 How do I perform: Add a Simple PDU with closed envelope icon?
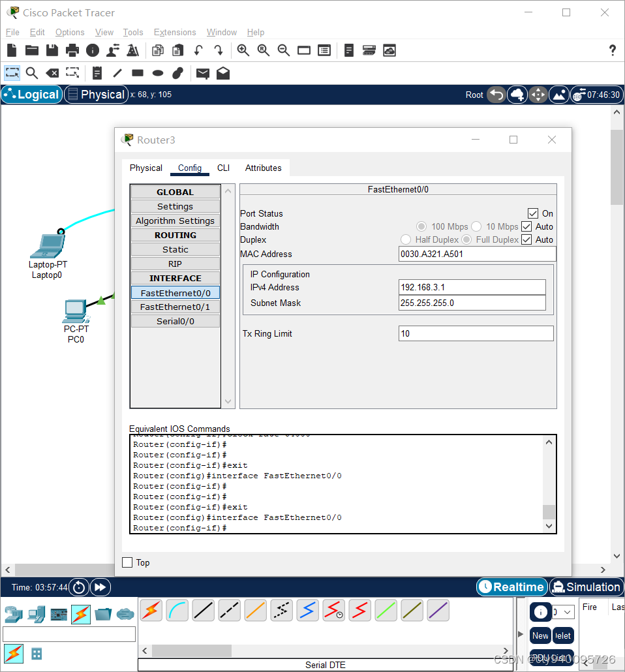[x=203, y=74]
